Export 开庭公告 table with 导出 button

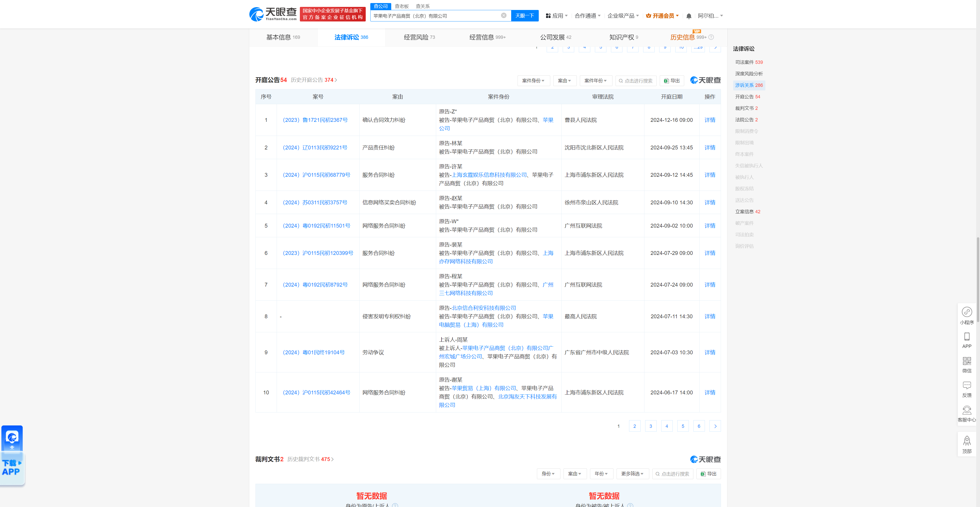pyautogui.click(x=672, y=81)
